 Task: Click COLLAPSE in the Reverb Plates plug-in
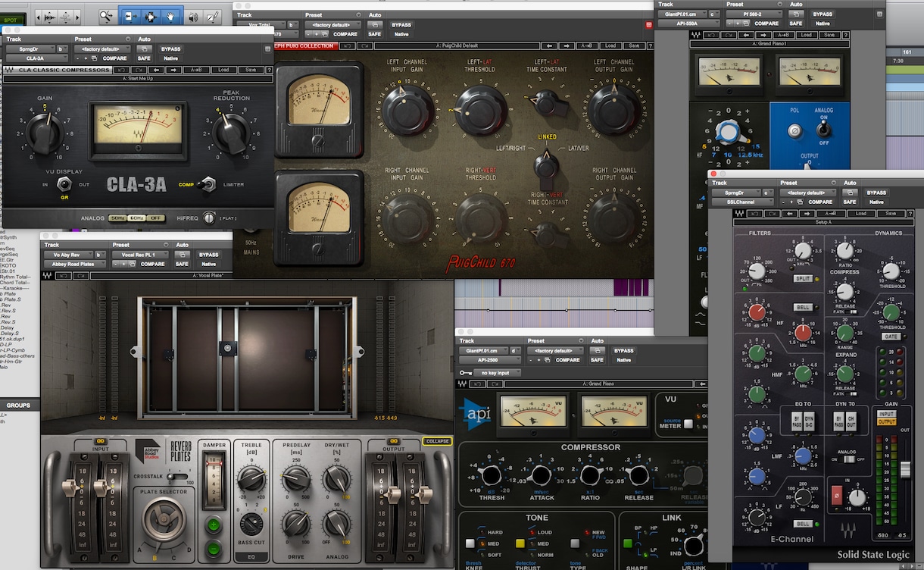pos(438,441)
